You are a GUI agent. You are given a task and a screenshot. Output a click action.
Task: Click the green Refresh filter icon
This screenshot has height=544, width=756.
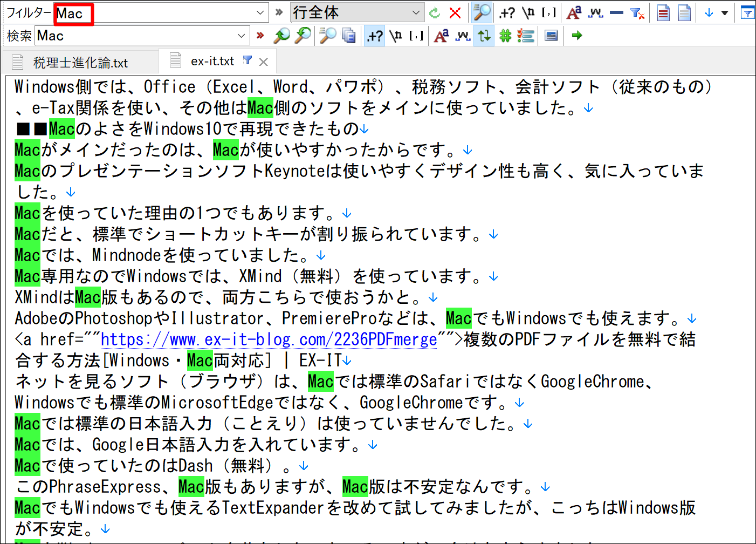(435, 13)
